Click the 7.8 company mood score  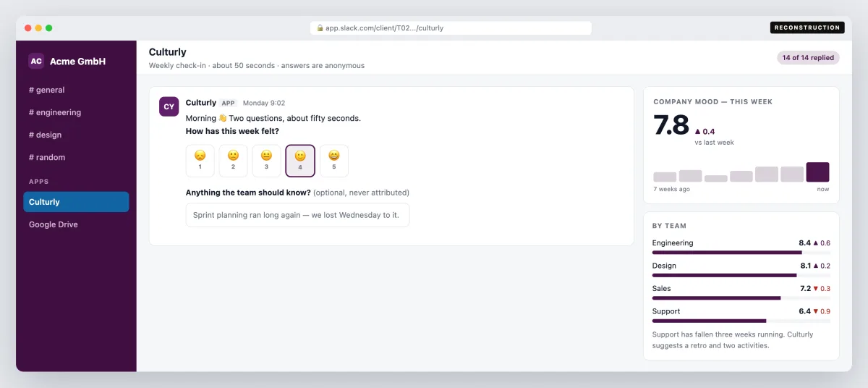[671, 126]
